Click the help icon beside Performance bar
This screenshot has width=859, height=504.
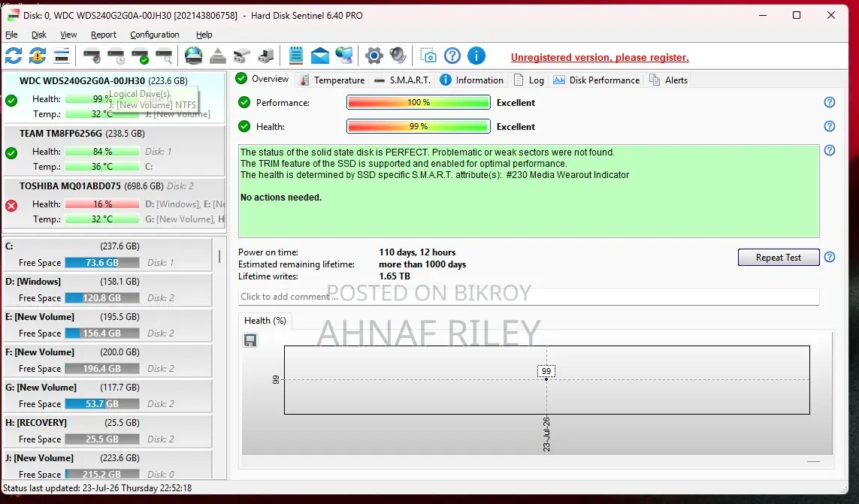click(x=830, y=102)
